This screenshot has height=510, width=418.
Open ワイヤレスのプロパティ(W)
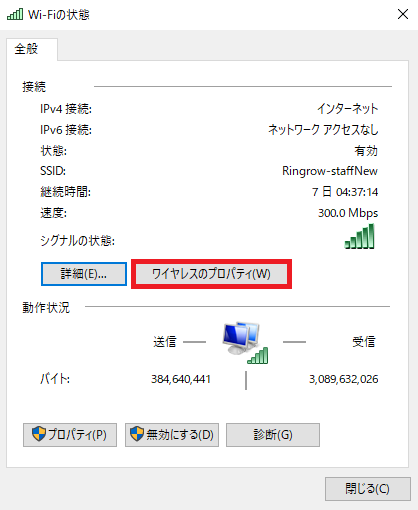pos(211,274)
